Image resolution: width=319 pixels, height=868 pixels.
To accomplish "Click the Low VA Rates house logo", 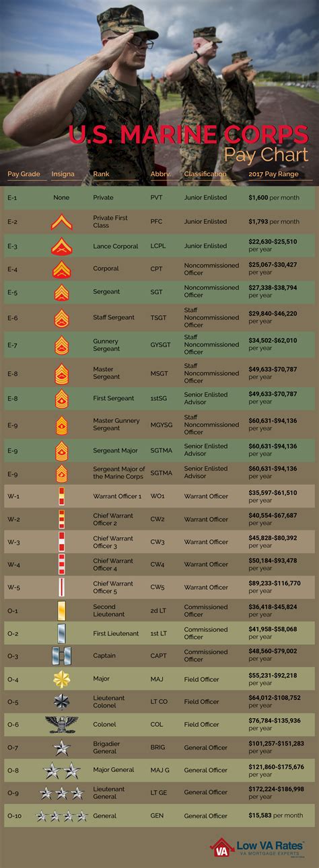I will [x=222, y=849].
